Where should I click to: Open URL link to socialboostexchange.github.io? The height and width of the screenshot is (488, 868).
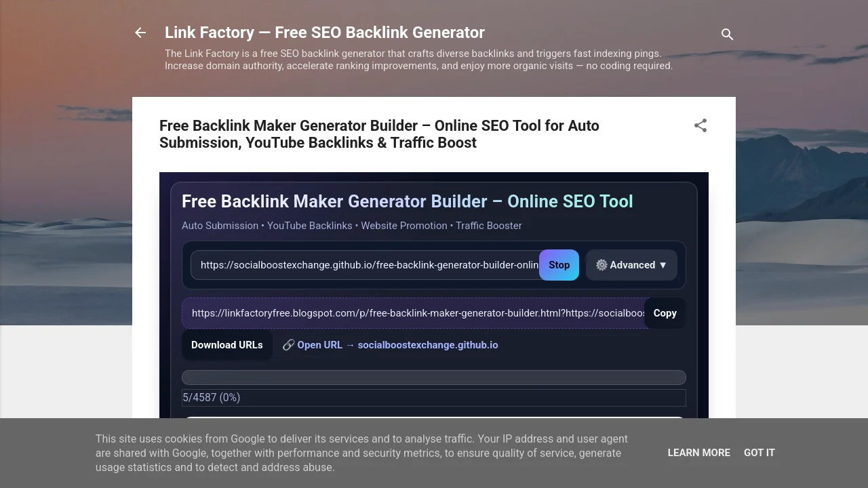[391, 345]
